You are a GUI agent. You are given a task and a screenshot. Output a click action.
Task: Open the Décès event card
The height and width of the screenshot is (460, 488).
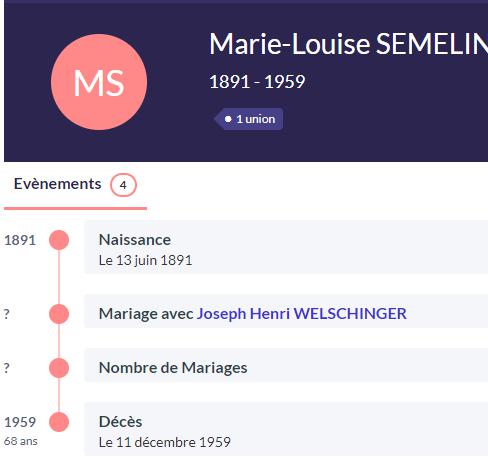click(x=286, y=429)
